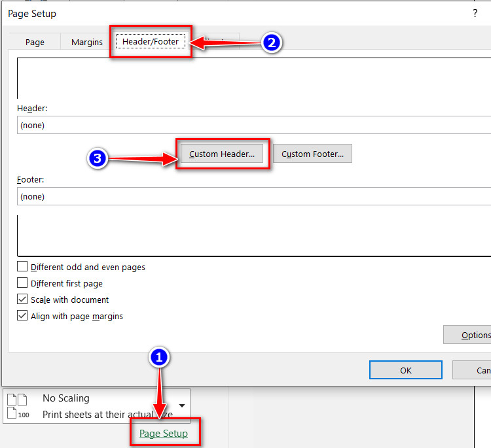This screenshot has height=448, width=491.
Task: Click the No Scaling page icon
Action: (x=17, y=406)
